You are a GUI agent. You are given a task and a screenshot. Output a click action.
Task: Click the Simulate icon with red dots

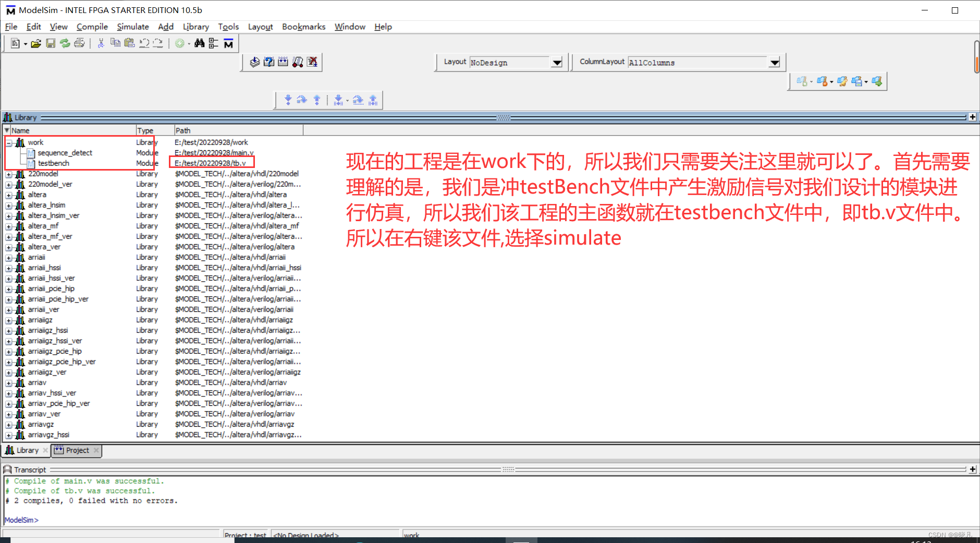click(x=298, y=62)
